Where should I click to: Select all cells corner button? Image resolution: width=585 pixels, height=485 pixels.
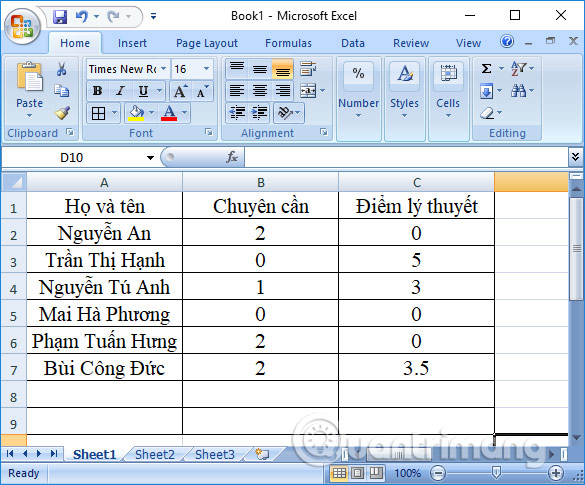(x=14, y=182)
